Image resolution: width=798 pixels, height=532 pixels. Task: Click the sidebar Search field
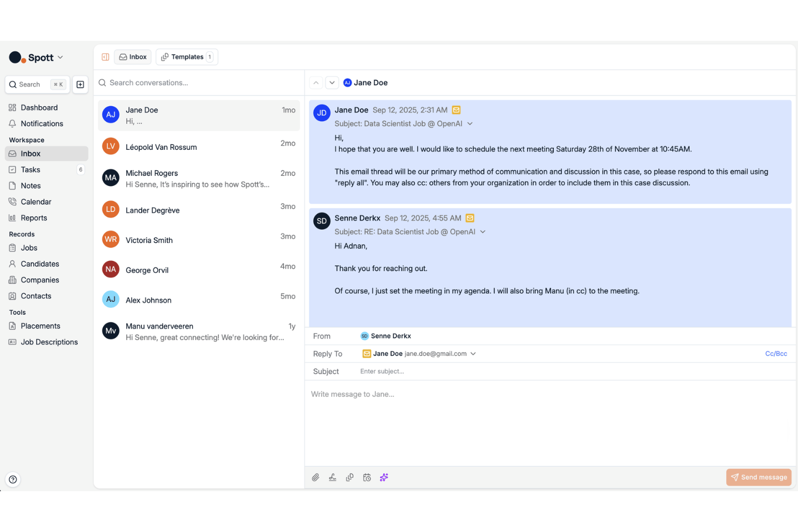[x=37, y=85]
